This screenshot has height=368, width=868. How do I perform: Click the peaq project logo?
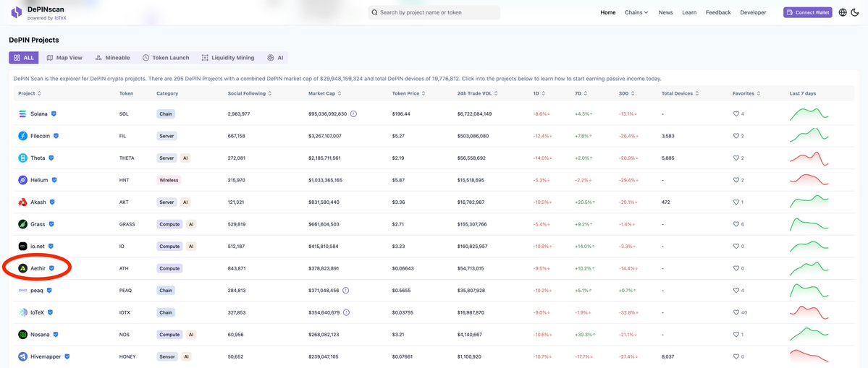pos(22,290)
